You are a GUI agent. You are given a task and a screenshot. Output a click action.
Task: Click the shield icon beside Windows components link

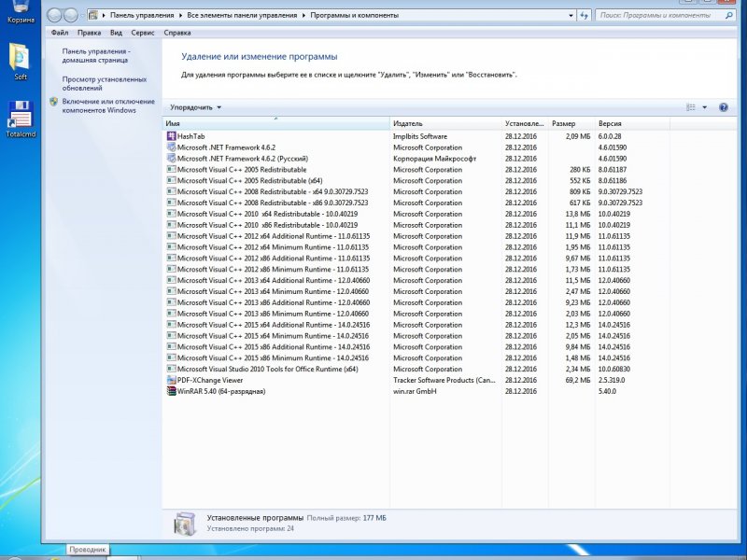pyautogui.click(x=54, y=102)
